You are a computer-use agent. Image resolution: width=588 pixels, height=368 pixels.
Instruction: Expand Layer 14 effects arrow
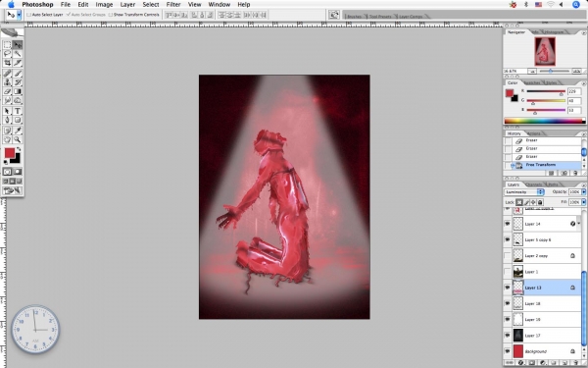click(579, 224)
